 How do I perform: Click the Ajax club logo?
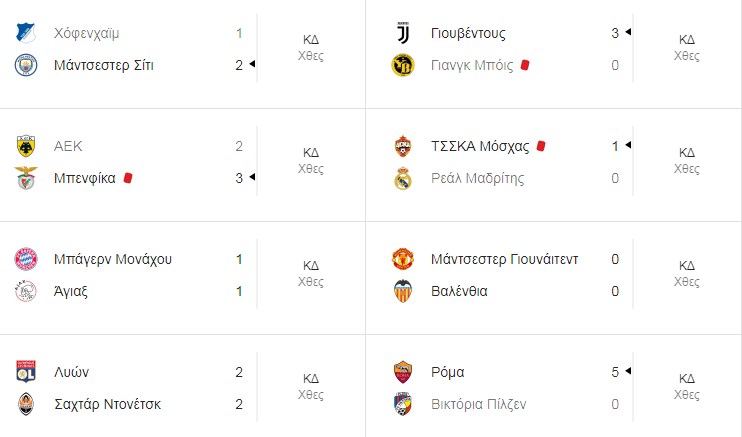click(26, 291)
